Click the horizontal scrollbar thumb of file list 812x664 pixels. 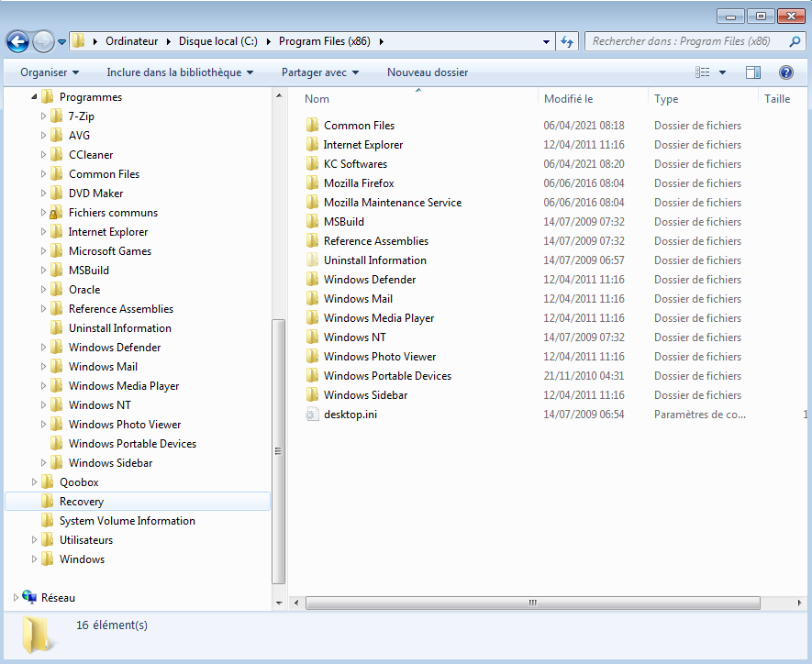click(x=533, y=603)
